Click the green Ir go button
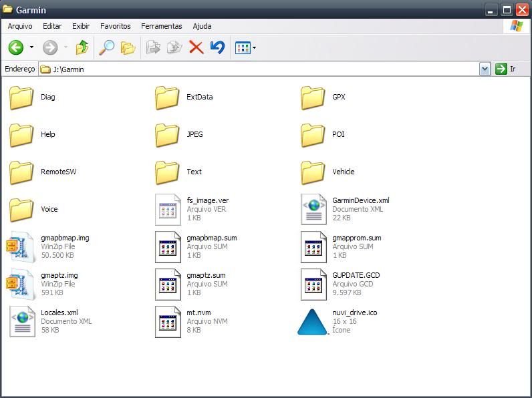 point(505,69)
